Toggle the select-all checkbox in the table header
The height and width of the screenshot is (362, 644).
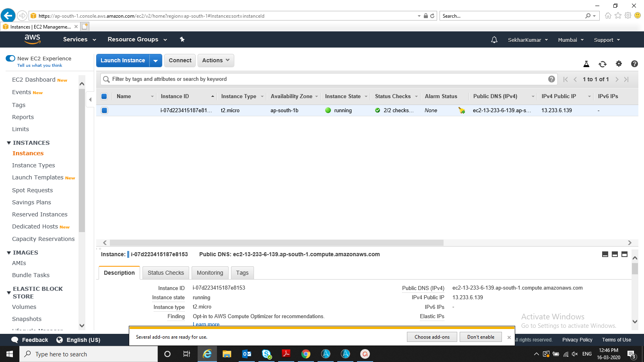104,96
